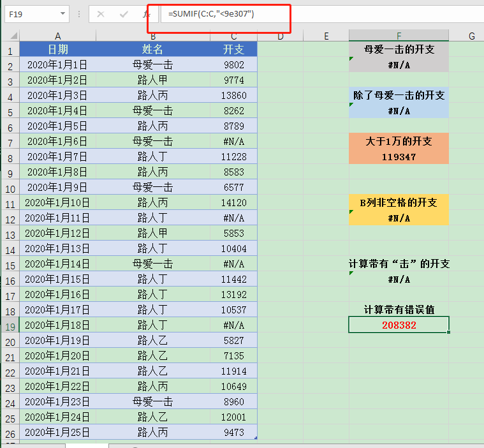The height and width of the screenshot is (448, 484).
Task: Click the 除了母爱一击的开支 label cell
Action: (x=399, y=95)
